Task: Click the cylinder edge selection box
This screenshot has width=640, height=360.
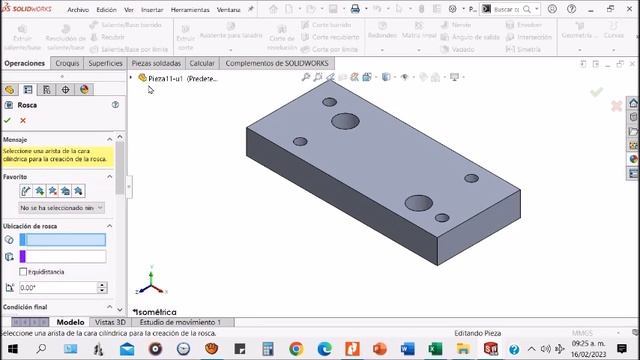Action: point(62,240)
